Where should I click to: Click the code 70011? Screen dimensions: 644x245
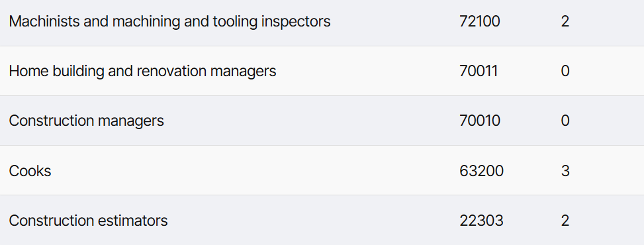click(479, 71)
